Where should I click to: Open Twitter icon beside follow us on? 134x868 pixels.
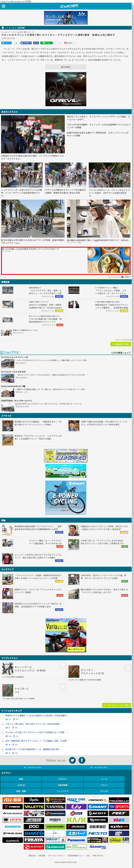(x=72, y=760)
